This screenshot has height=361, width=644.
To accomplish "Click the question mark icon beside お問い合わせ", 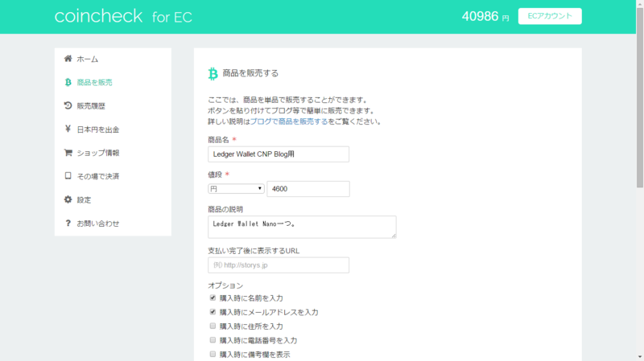I will pos(68,224).
